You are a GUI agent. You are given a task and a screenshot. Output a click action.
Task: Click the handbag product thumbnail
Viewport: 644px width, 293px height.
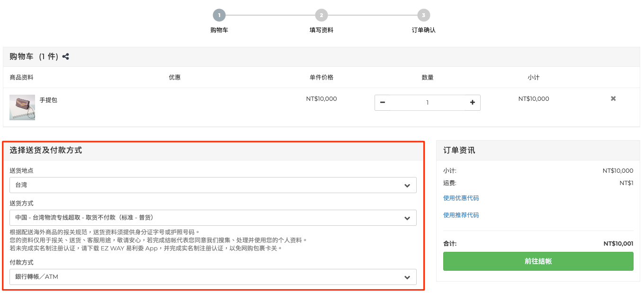(22, 107)
